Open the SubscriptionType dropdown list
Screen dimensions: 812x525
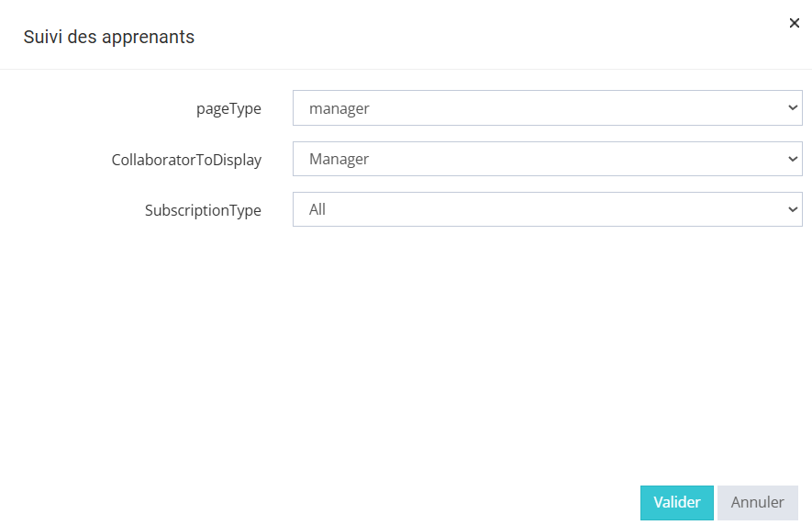pyautogui.click(x=547, y=209)
